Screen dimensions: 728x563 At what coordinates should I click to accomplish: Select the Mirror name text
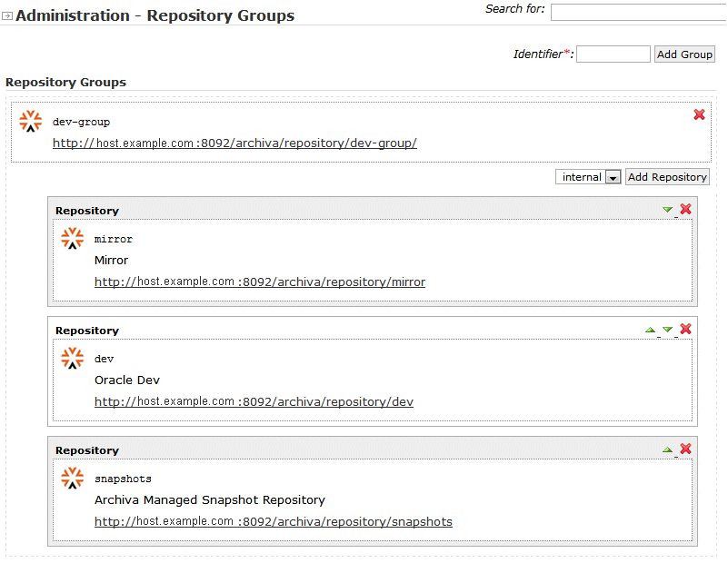point(111,261)
